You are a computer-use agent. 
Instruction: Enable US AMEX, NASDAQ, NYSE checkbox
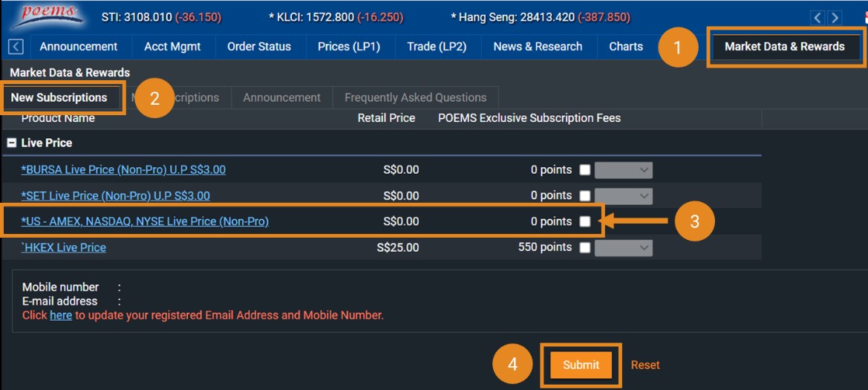coord(584,221)
